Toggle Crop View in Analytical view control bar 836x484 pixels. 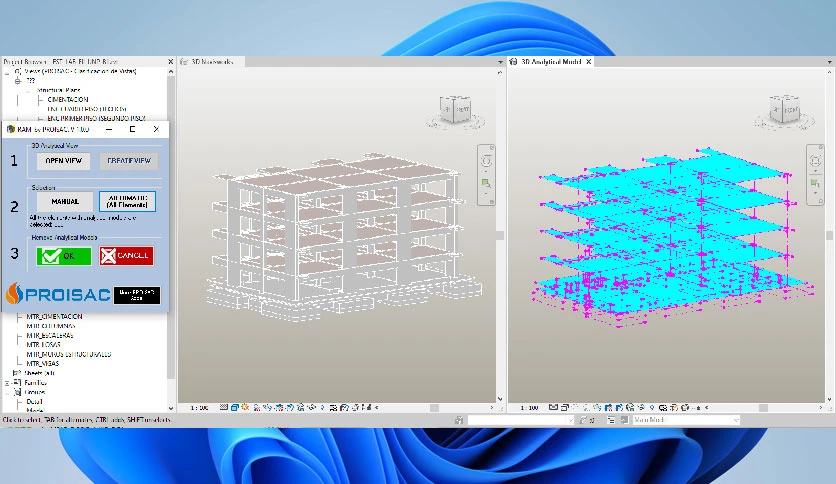tap(608, 407)
